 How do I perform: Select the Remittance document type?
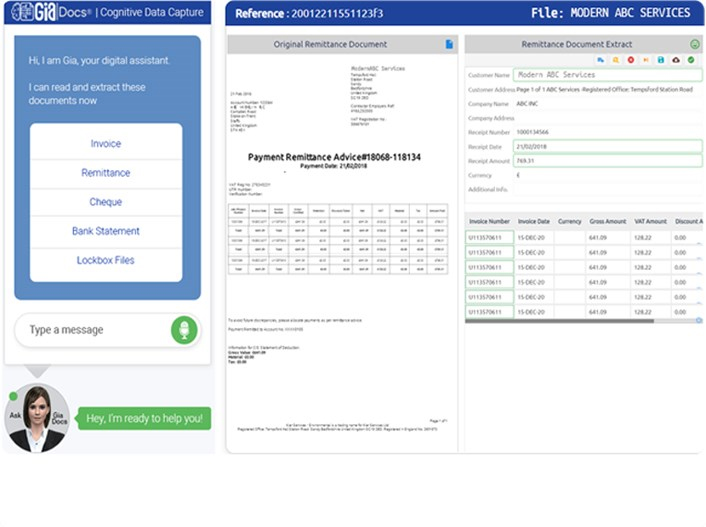coord(106,173)
